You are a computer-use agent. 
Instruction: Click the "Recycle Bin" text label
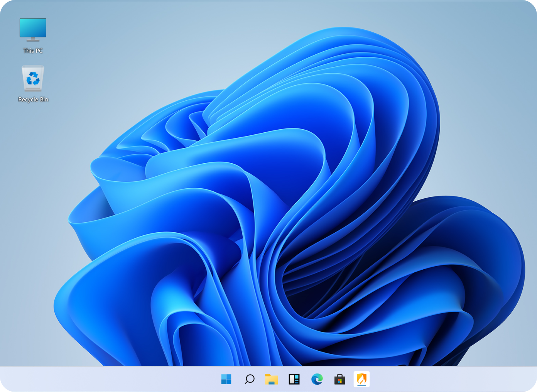point(33,100)
